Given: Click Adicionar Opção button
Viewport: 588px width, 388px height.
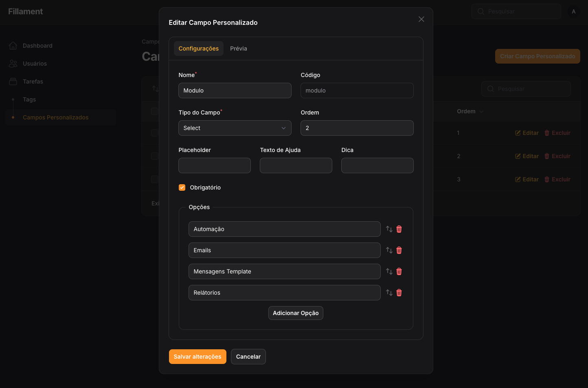Looking at the screenshot, I should [x=296, y=313].
